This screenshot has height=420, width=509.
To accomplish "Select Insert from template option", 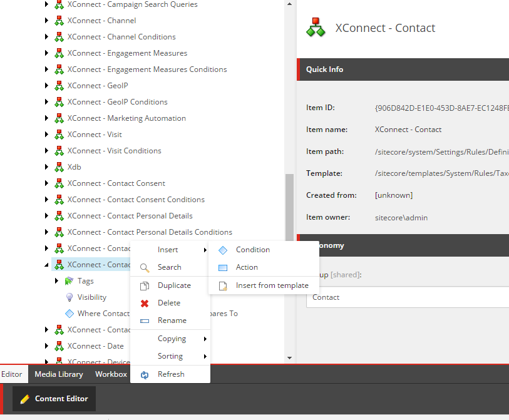I will [264, 285].
